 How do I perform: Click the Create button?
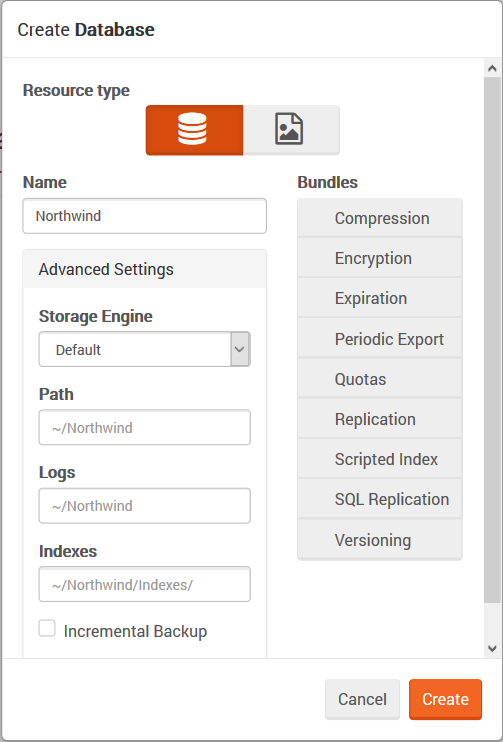pyautogui.click(x=445, y=699)
